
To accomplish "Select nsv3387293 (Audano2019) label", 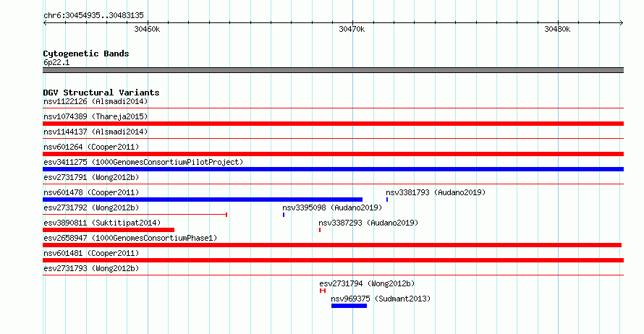I will click(x=368, y=223).
